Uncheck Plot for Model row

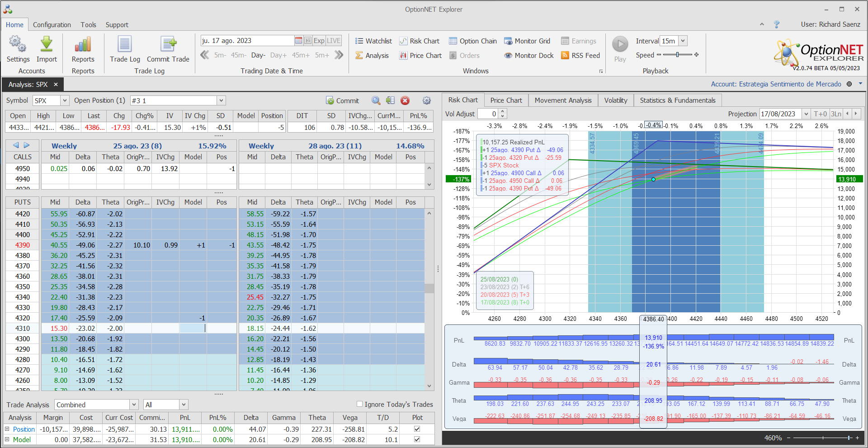point(417,439)
